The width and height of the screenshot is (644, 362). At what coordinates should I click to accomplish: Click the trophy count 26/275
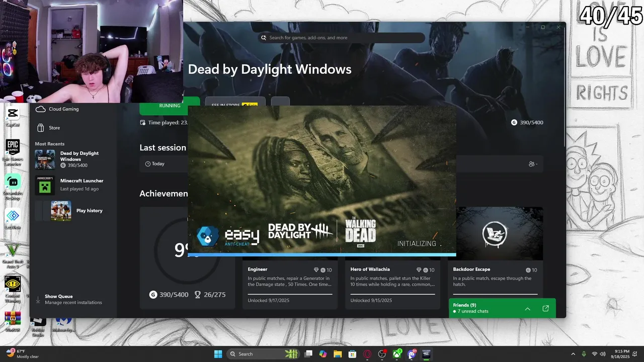pyautogui.click(x=210, y=295)
